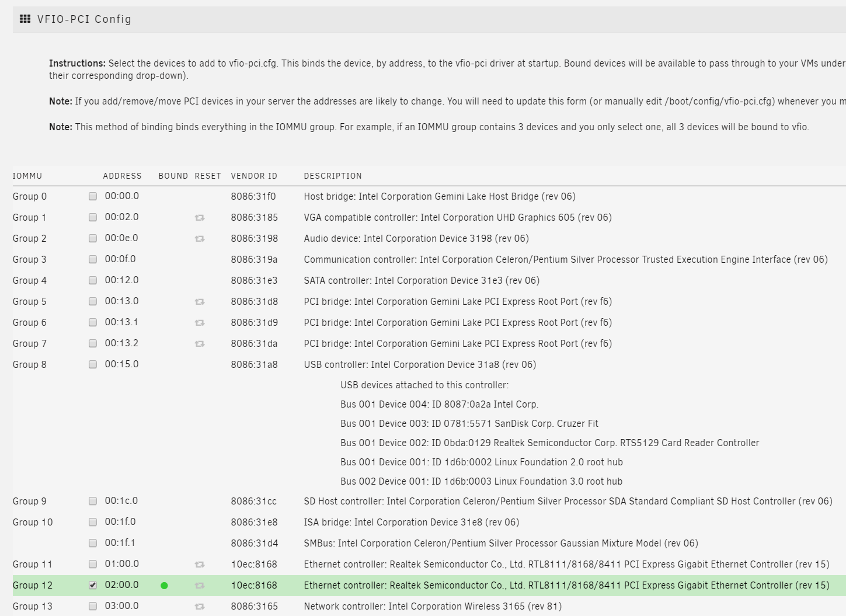This screenshot has width=846, height=616.
Task: Click Linux Foundation 3.0 root hub entry
Action: (x=482, y=482)
